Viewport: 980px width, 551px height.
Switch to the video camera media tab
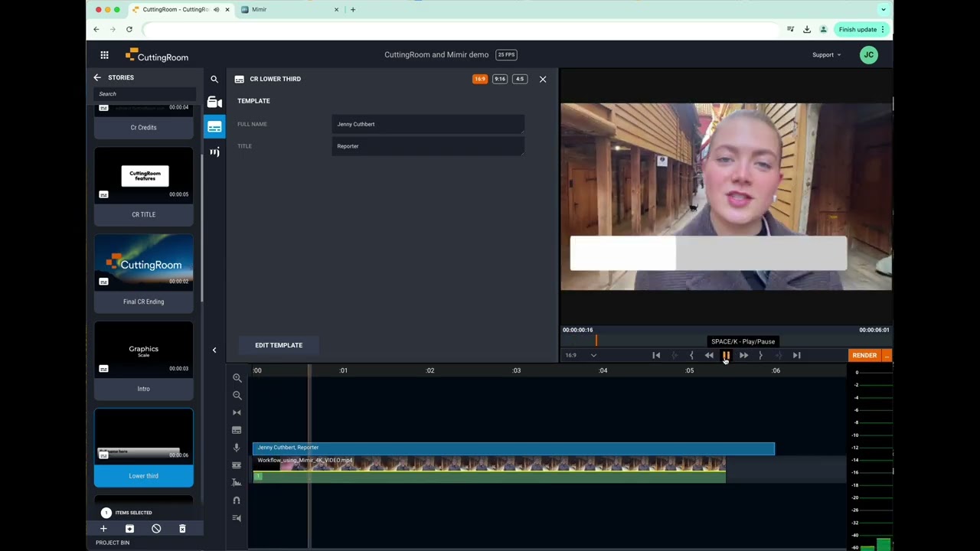point(214,103)
